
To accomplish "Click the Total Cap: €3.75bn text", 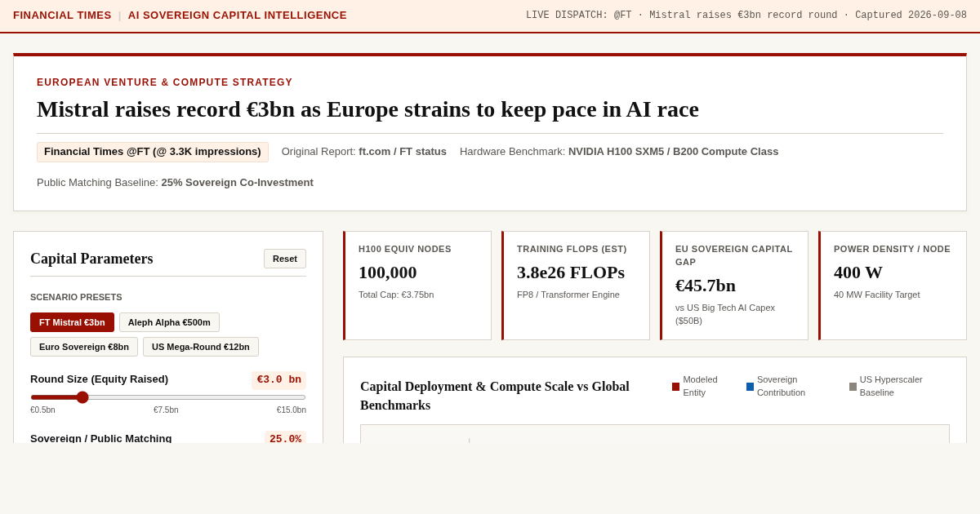I will pyautogui.click(x=396, y=295).
